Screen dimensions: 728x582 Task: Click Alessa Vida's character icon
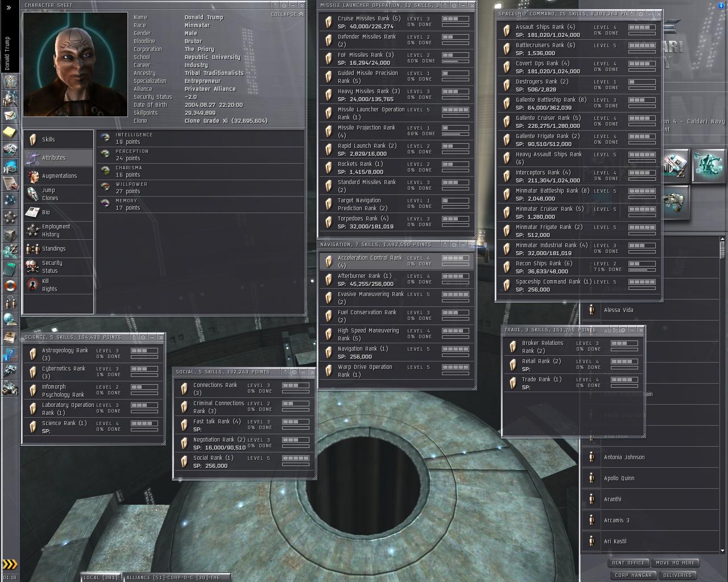(x=591, y=310)
